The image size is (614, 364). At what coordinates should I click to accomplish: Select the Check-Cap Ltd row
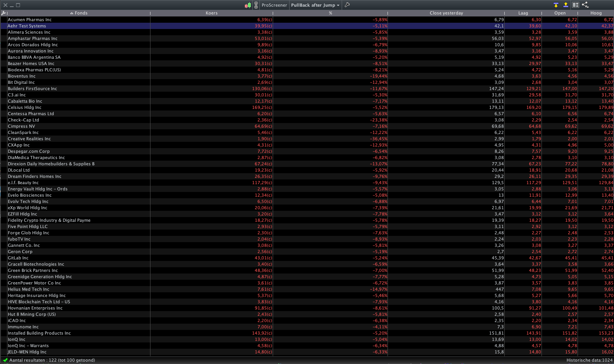click(x=307, y=120)
